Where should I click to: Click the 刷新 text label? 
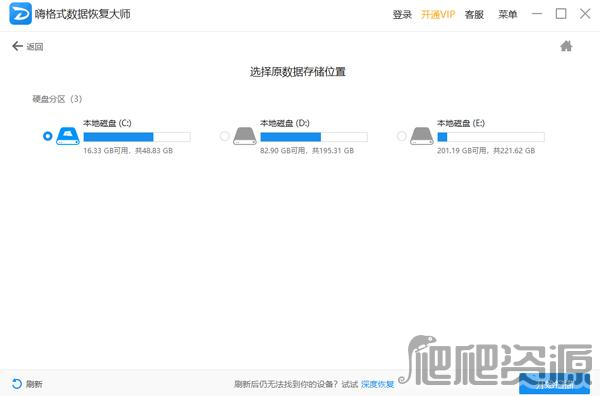coord(34,384)
